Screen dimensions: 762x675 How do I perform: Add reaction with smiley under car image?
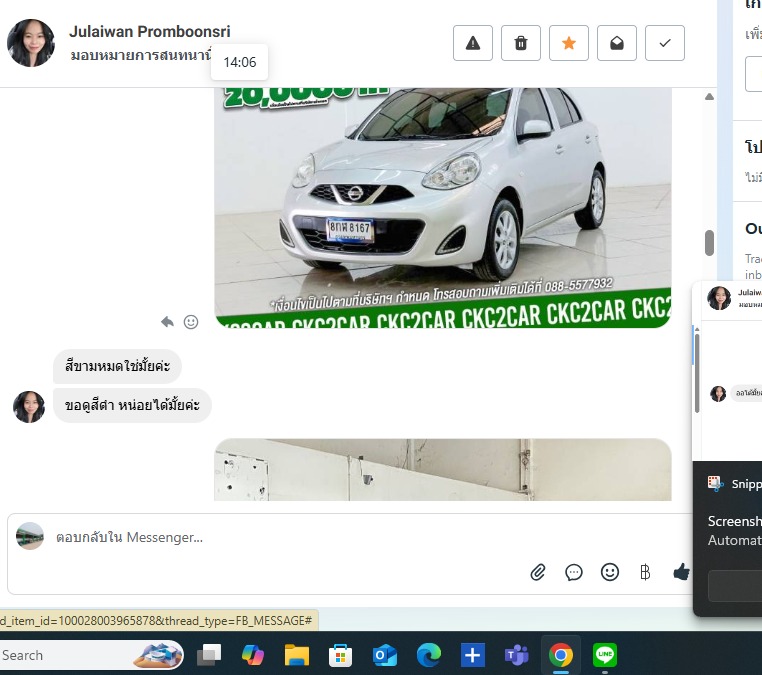191,322
